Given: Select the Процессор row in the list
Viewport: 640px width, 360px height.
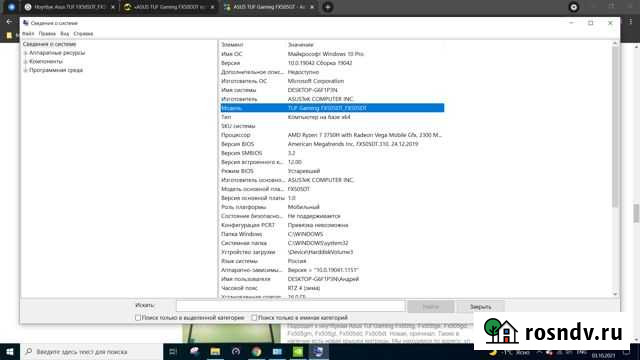Looking at the screenshot, I should point(332,135).
